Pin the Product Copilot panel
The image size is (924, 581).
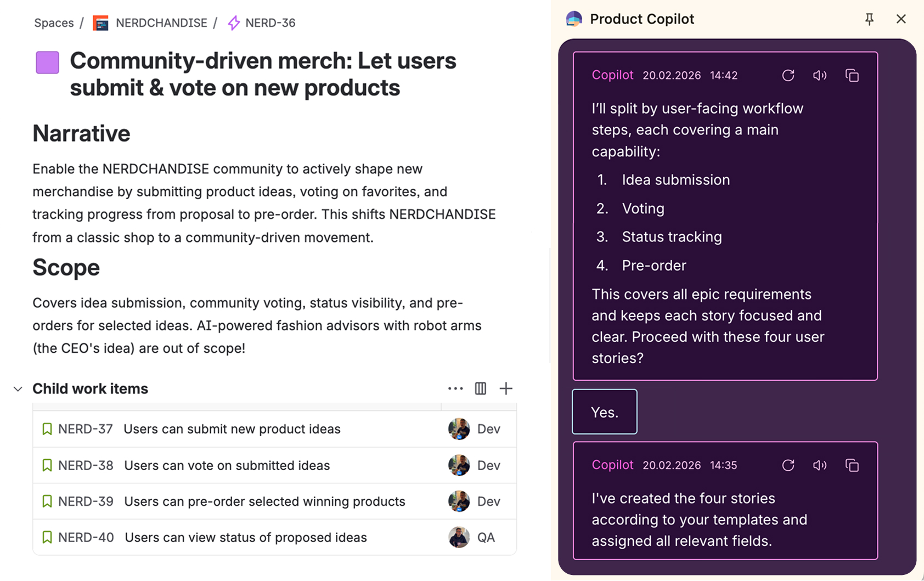point(869,19)
